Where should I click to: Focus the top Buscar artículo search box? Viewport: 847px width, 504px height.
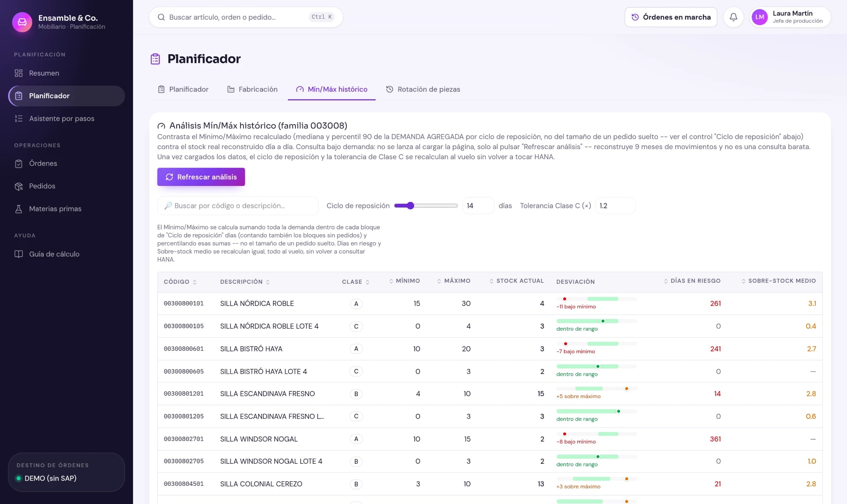tap(246, 17)
